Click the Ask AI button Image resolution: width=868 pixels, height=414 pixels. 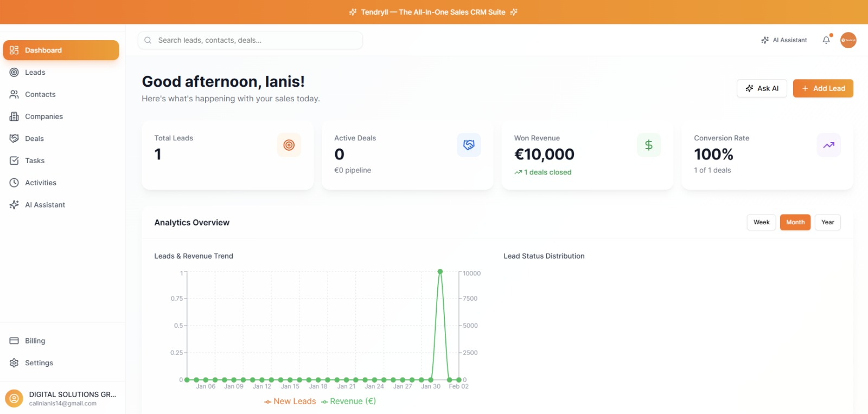[x=762, y=88]
